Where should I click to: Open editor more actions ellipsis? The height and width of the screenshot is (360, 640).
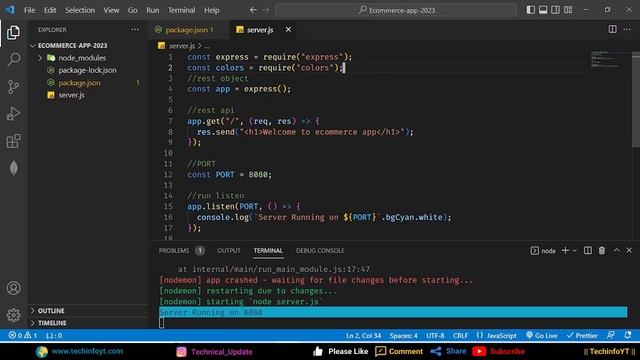627,29
